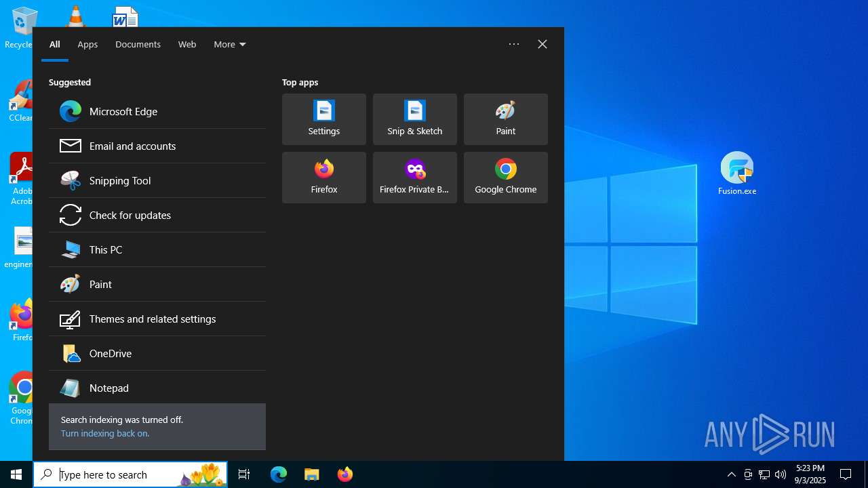
Task: Open Snip & Sketch tile
Action: (415, 119)
